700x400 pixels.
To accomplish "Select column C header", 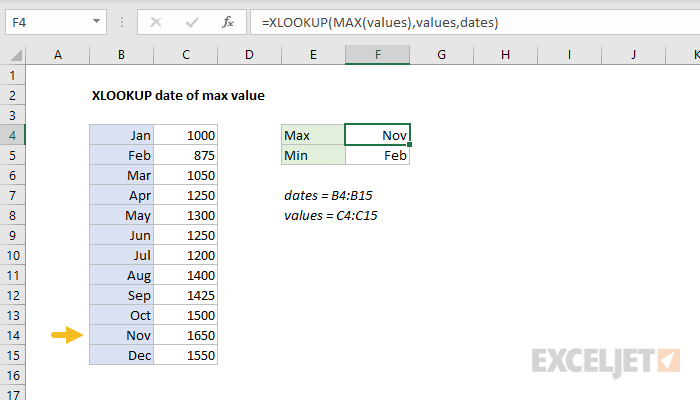I will click(x=186, y=55).
